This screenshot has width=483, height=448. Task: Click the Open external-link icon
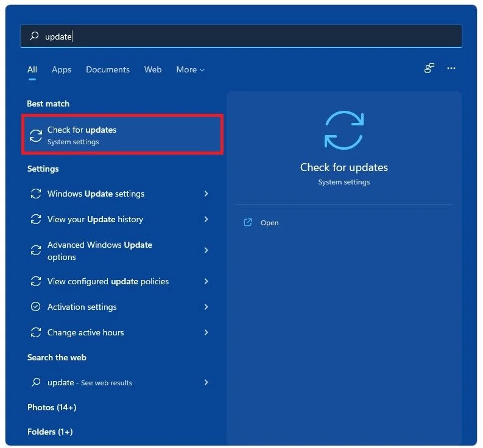click(x=248, y=222)
